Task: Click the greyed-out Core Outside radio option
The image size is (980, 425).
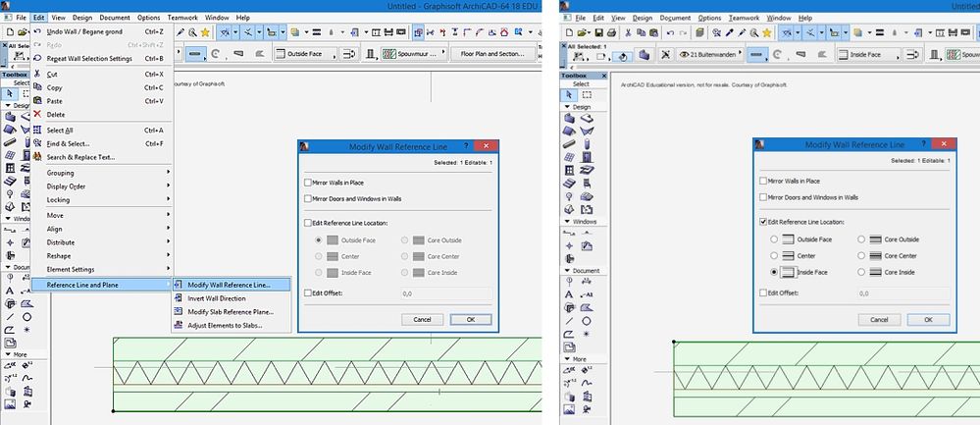Action: click(405, 240)
